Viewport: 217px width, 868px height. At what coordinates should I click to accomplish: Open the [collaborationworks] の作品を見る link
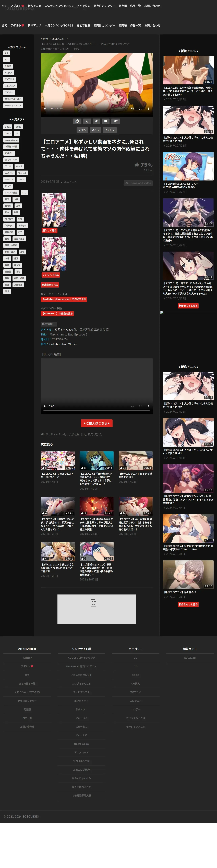[x=64, y=299]
